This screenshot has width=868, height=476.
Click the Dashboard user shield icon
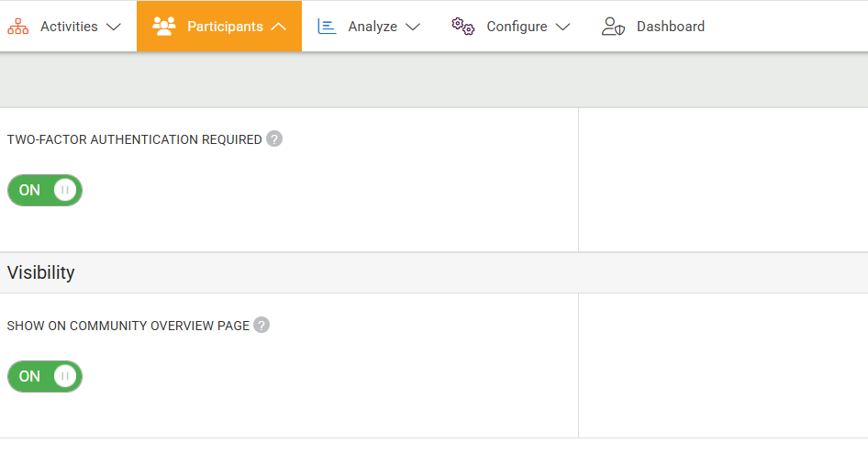point(613,27)
